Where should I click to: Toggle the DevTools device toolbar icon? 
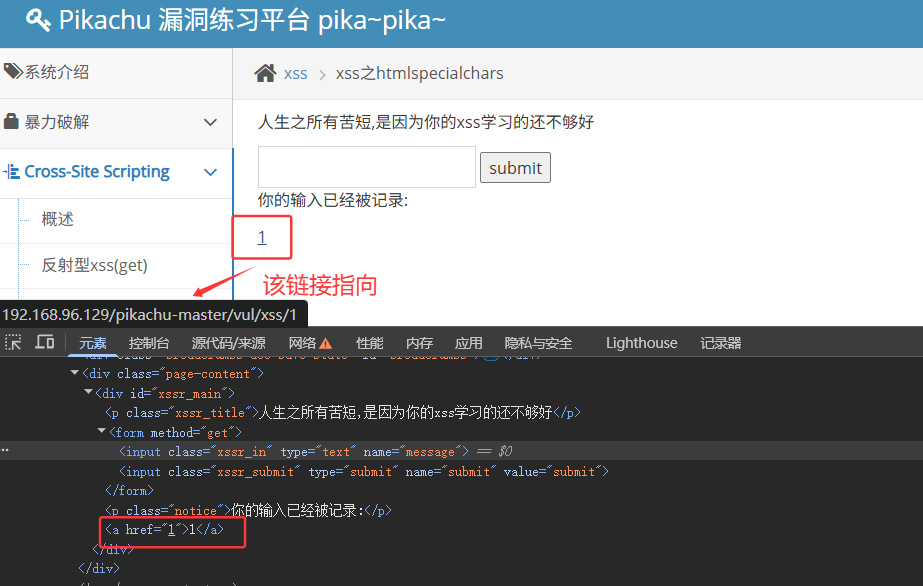click(x=45, y=342)
